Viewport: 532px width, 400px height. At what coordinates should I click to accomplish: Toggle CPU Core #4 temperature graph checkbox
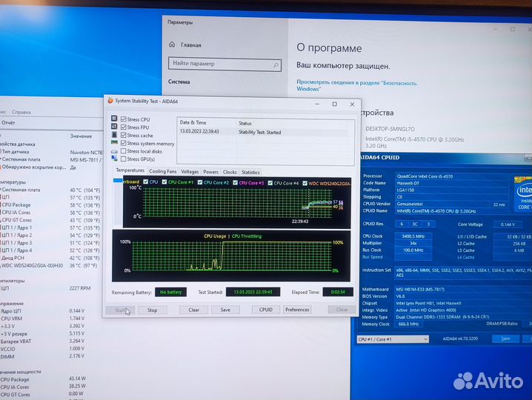tap(270, 183)
